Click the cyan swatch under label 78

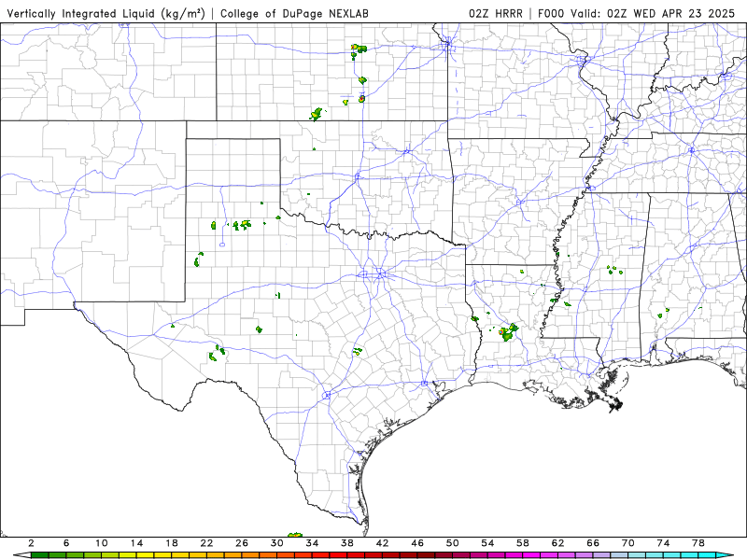[707, 555]
